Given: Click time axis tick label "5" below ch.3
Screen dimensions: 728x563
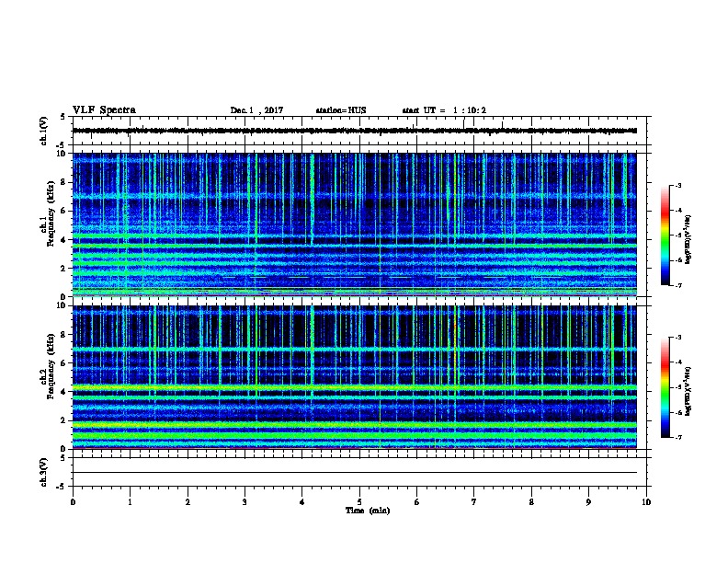Looking at the screenshot, I should (x=359, y=502).
